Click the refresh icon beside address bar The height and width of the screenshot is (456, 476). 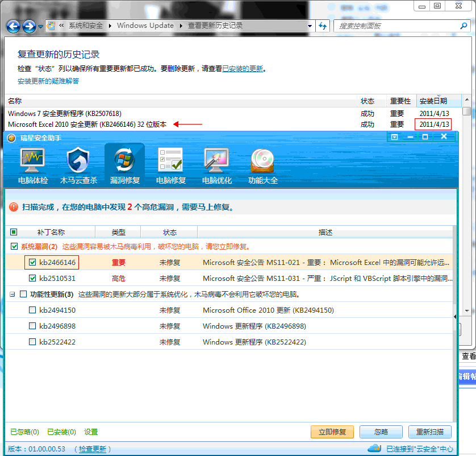323,26
